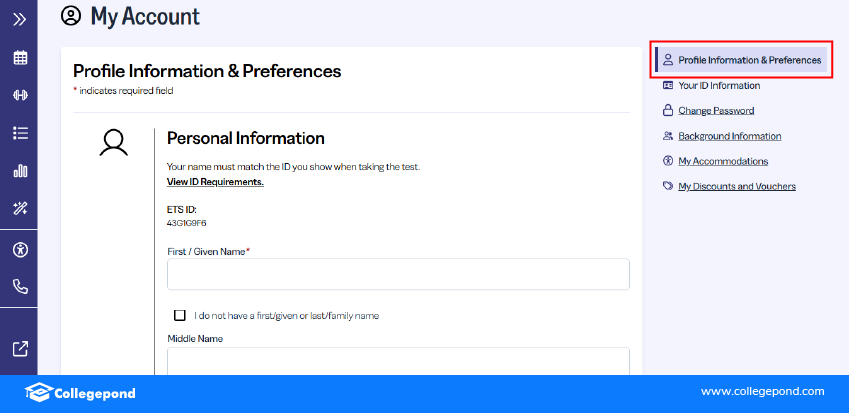The image size is (849, 413).
Task: Open the calendar icon in sidebar
Action: (x=19, y=57)
